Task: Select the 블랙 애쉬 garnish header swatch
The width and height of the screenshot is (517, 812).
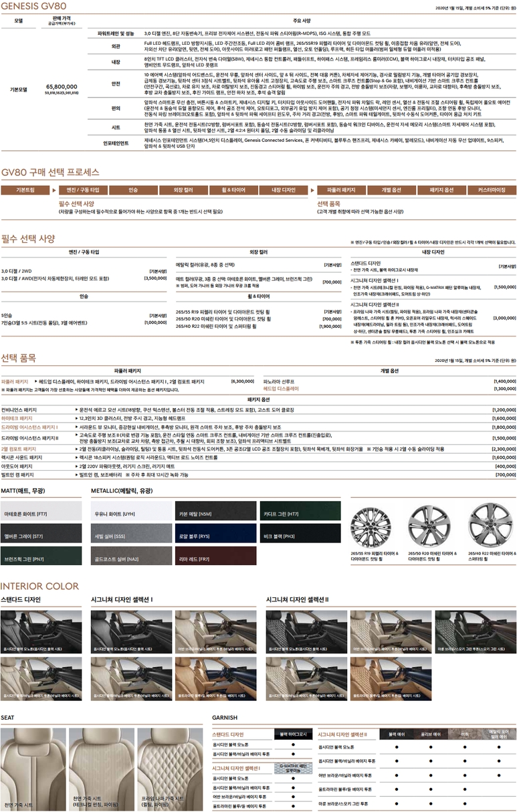Action: tap(396, 734)
